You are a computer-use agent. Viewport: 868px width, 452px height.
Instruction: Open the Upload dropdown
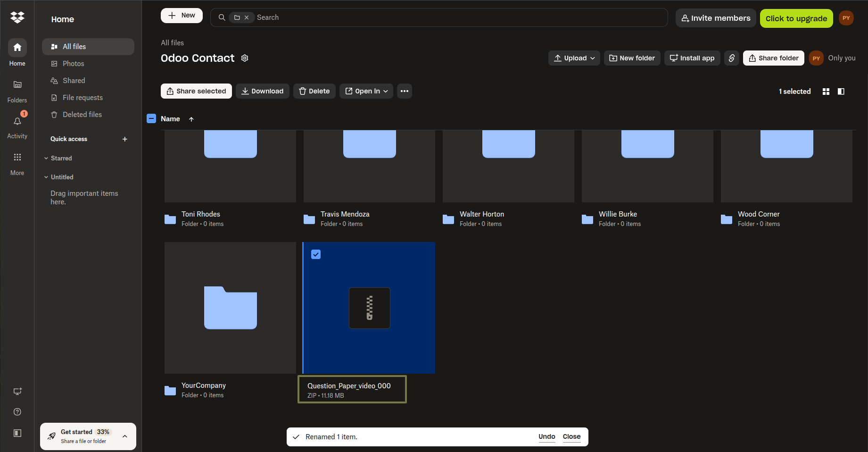[x=574, y=58]
